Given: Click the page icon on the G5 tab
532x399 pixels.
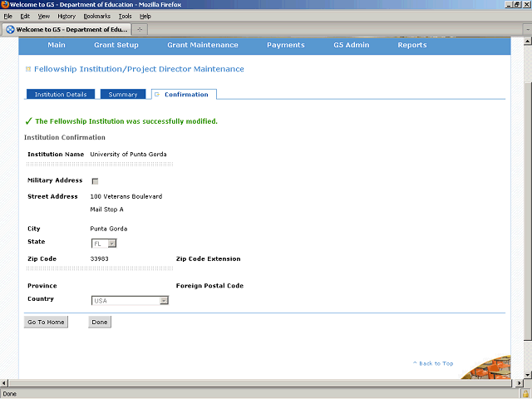Looking at the screenshot, I should (x=11, y=30).
